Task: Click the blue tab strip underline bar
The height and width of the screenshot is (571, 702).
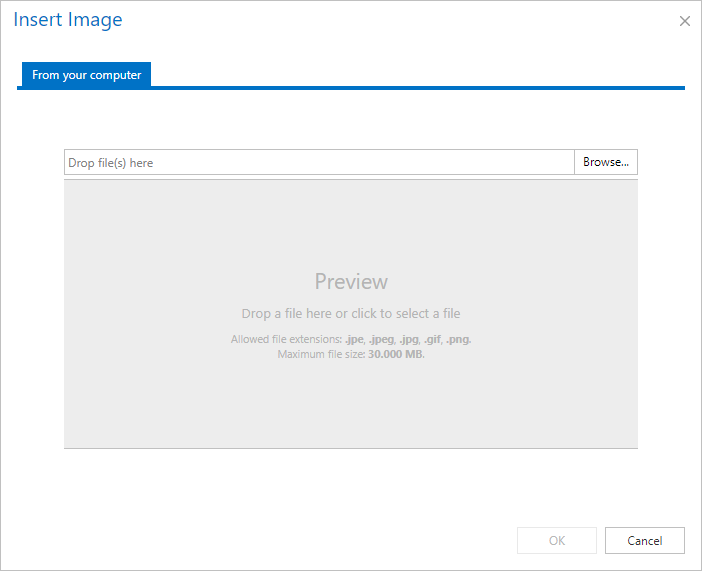Action: click(351, 88)
